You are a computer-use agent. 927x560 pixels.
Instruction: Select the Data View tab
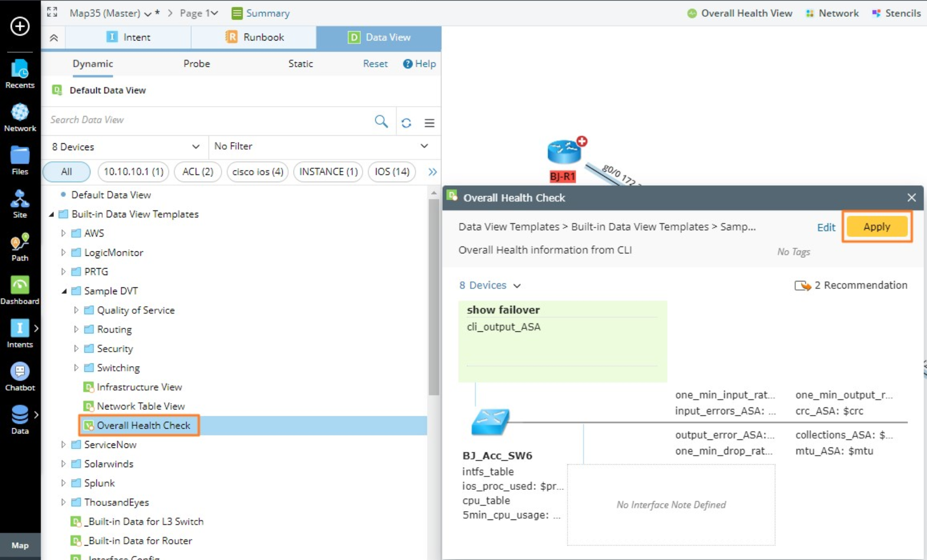pos(379,38)
